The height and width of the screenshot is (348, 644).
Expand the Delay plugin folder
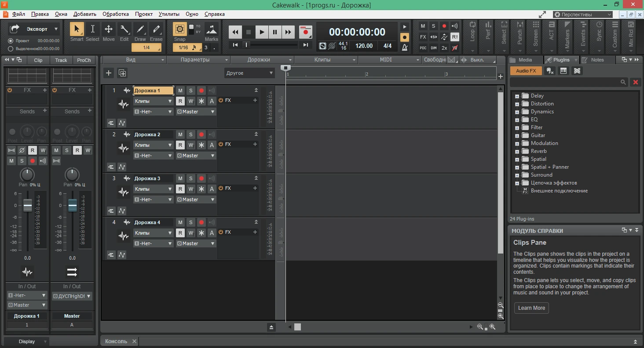[x=517, y=96]
